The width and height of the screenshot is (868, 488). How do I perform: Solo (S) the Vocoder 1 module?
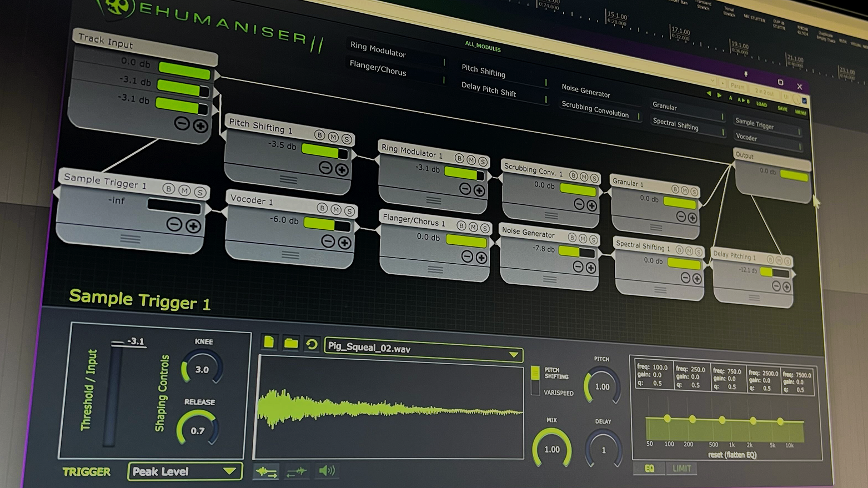(349, 211)
